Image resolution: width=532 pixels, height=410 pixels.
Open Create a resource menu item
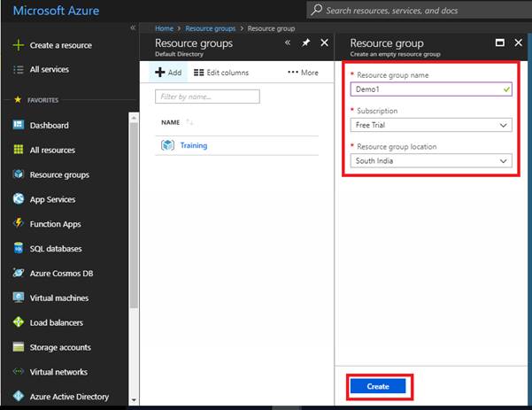61,45
